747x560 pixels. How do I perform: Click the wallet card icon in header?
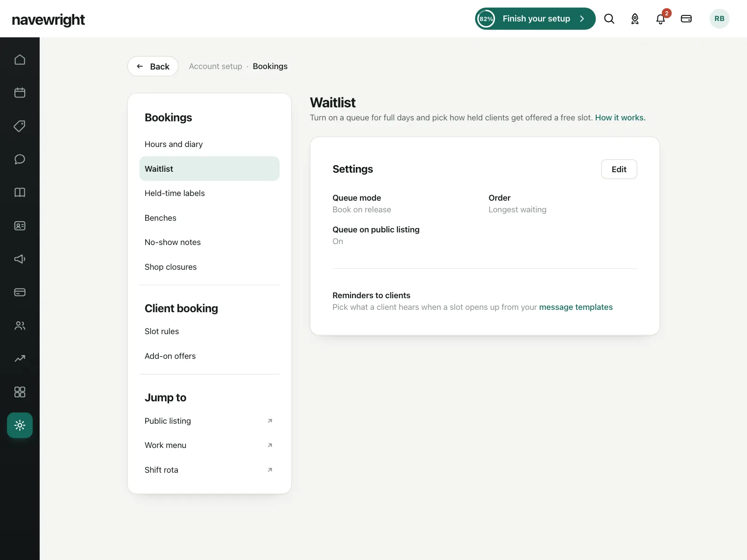tap(686, 19)
